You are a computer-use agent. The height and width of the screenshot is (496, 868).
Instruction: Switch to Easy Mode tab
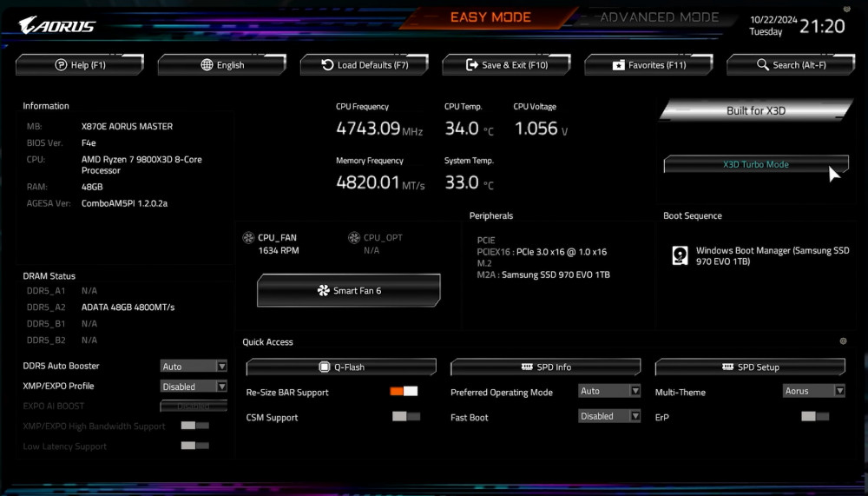pos(490,17)
